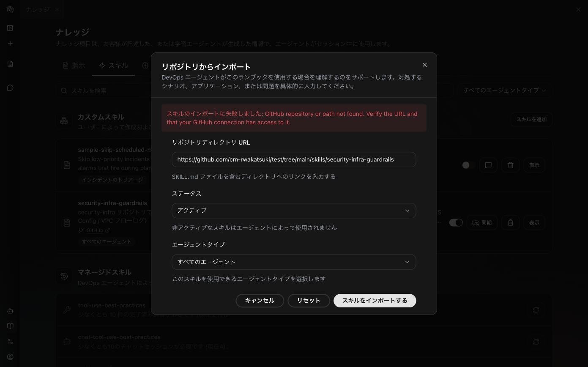Click the close X at the window's top right
Screen dimensions: 588x367
578,9
